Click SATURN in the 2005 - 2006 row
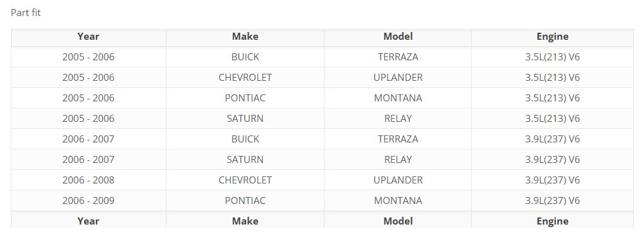 tap(246, 119)
